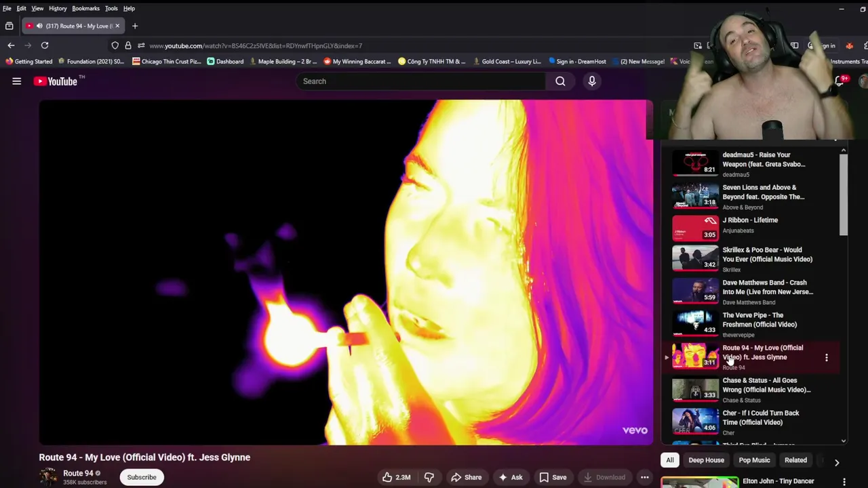The width and height of the screenshot is (868, 488).
Task: Select the Pop Music filter chip
Action: (754, 460)
